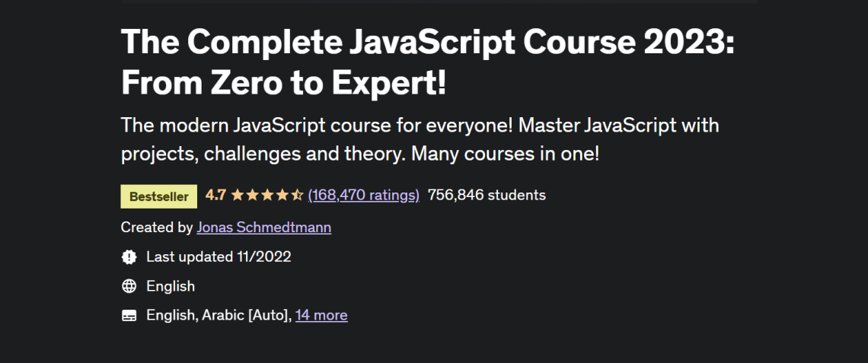This screenshot has width=868, height=363.
Task: Click the Last updated 11/2022 text
Action: tap(219, 256)
